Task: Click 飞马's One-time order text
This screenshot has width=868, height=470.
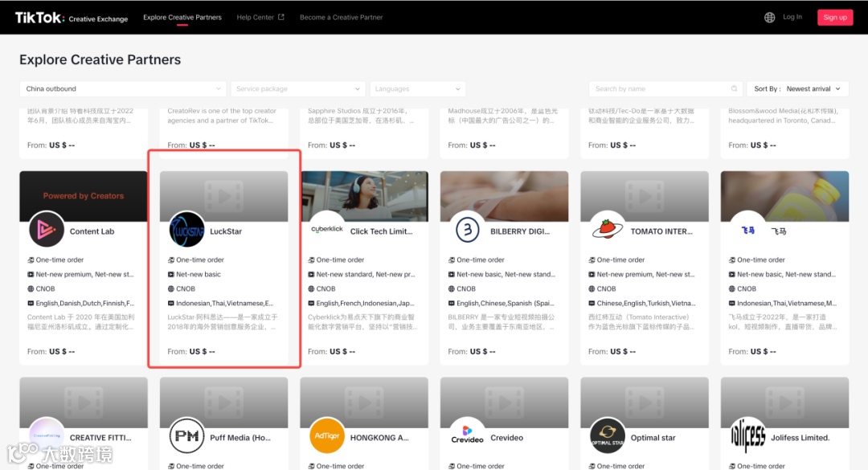Action: click(x=761, y=260)
